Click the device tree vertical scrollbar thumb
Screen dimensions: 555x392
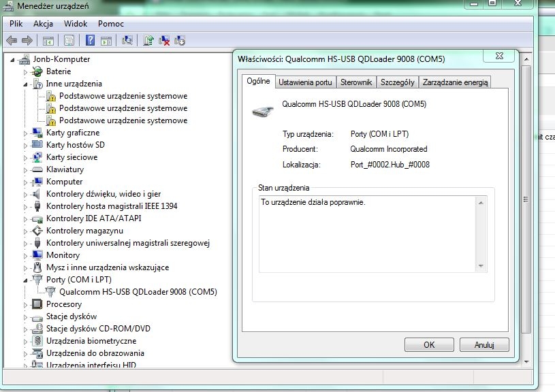(526, 199)
